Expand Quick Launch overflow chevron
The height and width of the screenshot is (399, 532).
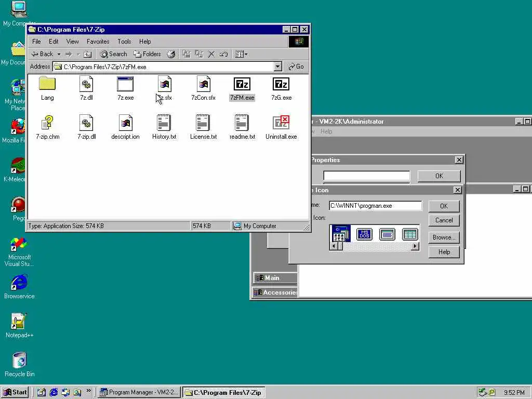pos(88,391)
